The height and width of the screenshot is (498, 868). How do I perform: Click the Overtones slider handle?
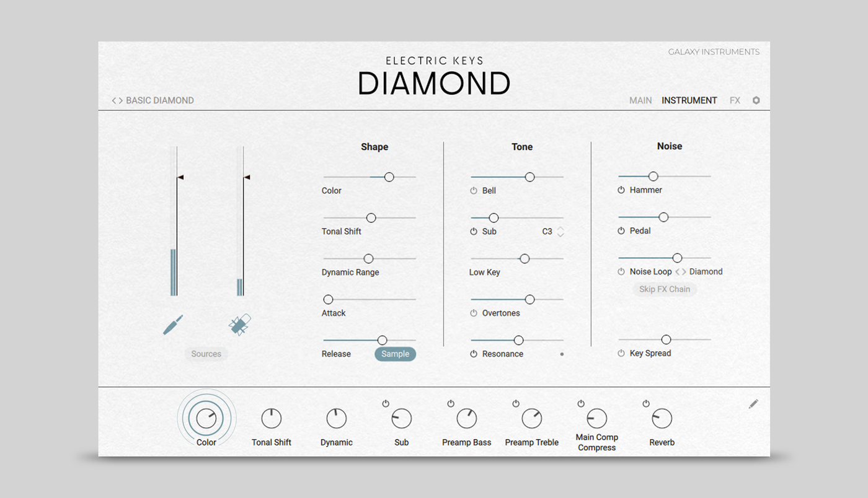click(x=530, y=300)
